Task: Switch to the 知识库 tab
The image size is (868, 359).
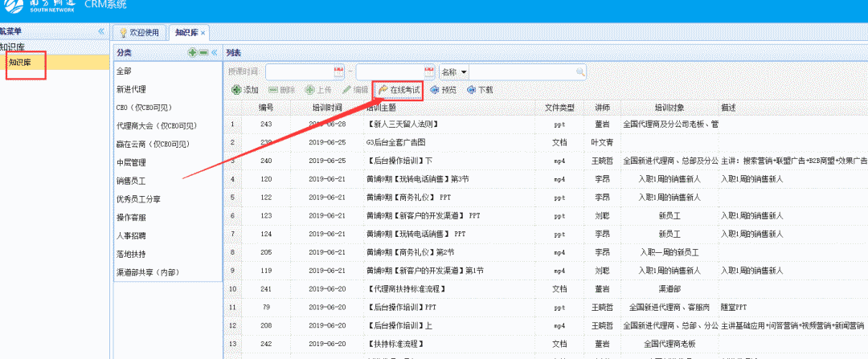Action: point(186,33)
